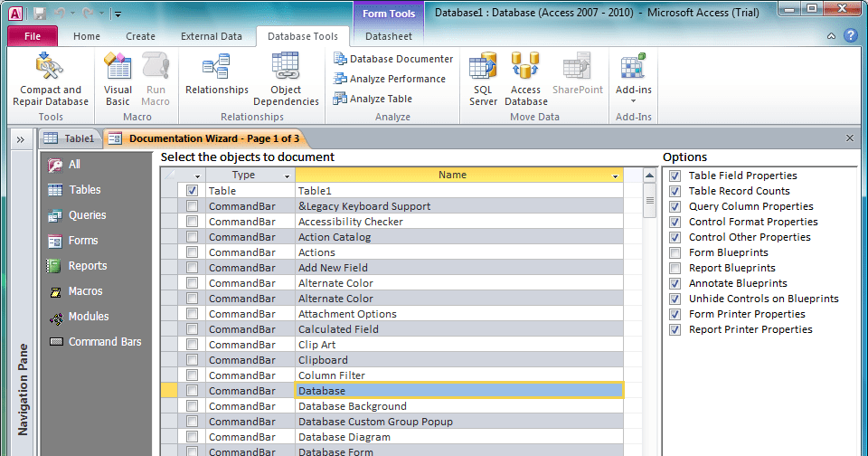Switch to the Create tab
This screenshot has height=456, width=868.
(141, 36)
